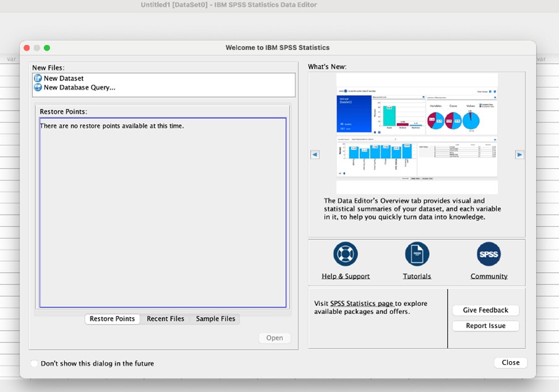Switch to the Recent Files tab
559x392 pixels.
click(x=165, y=319)
